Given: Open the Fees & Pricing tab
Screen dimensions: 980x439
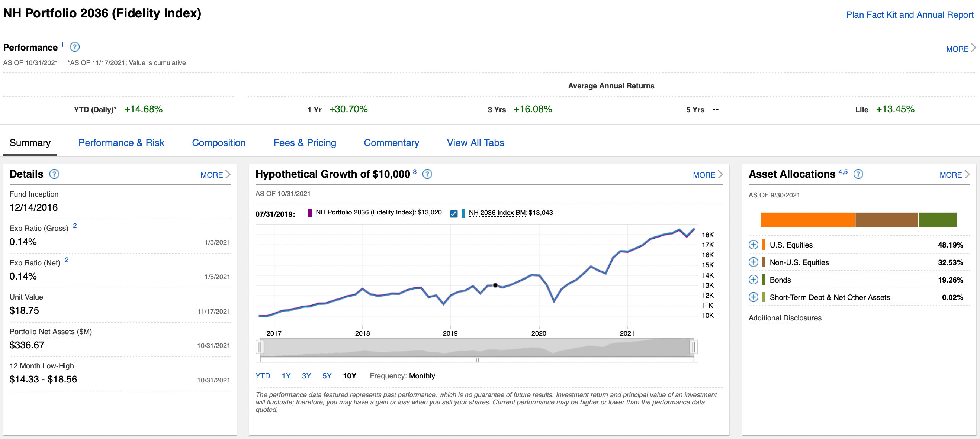Looking at the screenshot, I should click(305, 143).
